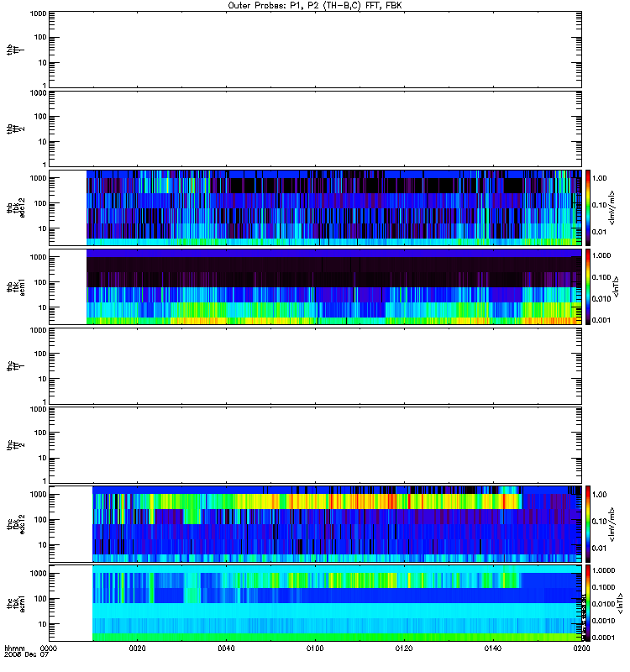Click the '0.001' color bar tick value
The height and width of the screenshot is (672, 630).
[601, 320]
